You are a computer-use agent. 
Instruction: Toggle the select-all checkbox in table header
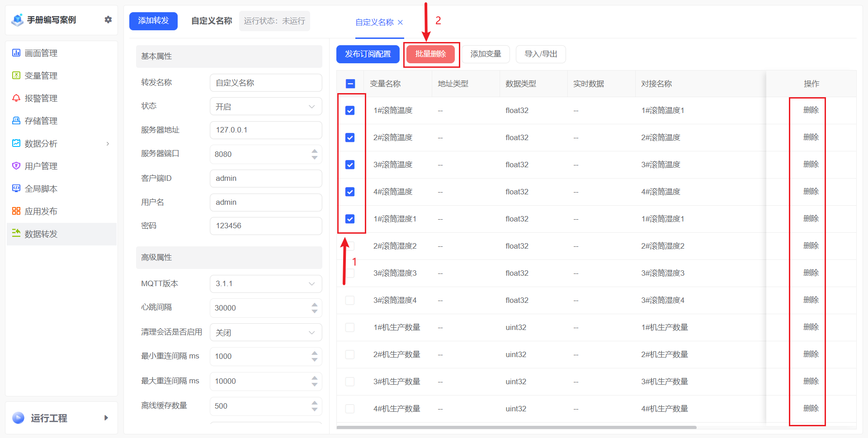tap(350, 83)
